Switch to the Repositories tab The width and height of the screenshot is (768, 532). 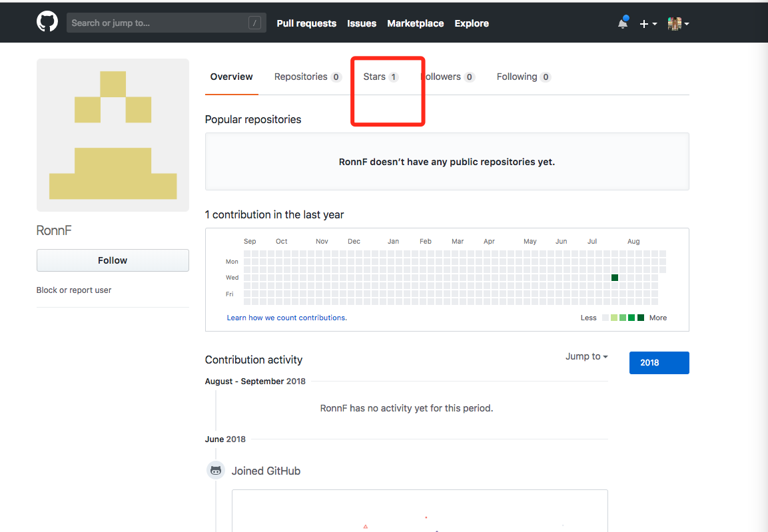307,77
